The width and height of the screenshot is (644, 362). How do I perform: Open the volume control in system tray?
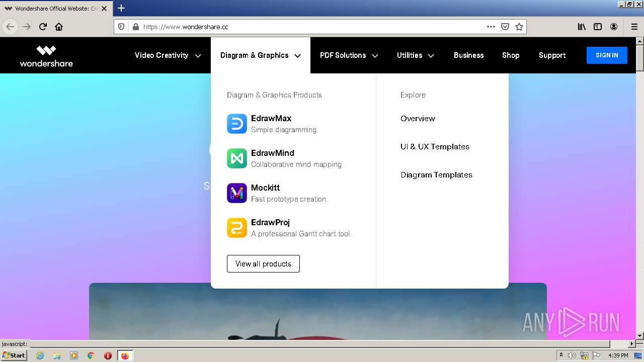tap(572, 355)
